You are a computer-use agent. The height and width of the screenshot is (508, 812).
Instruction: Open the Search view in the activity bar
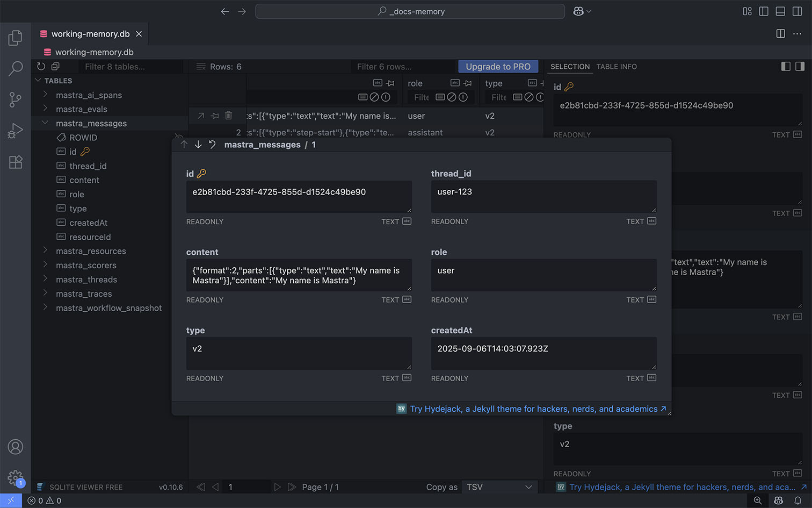pos(16,68)
